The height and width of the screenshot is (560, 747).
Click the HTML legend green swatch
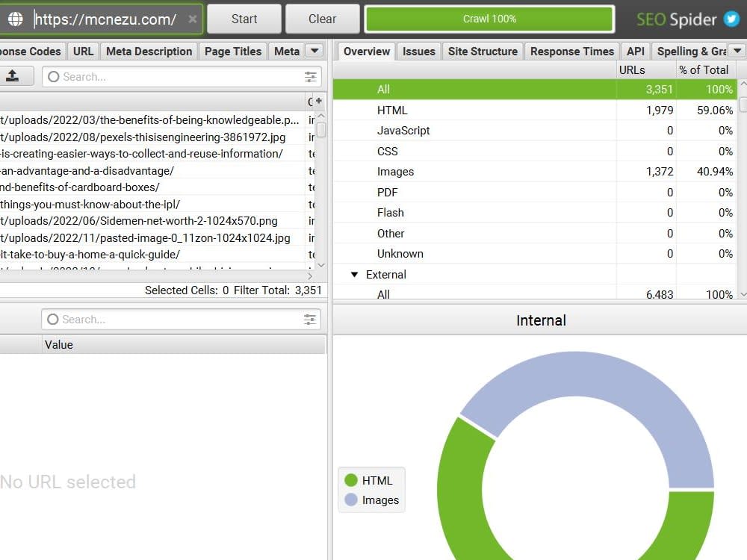(x=351, y=480)
